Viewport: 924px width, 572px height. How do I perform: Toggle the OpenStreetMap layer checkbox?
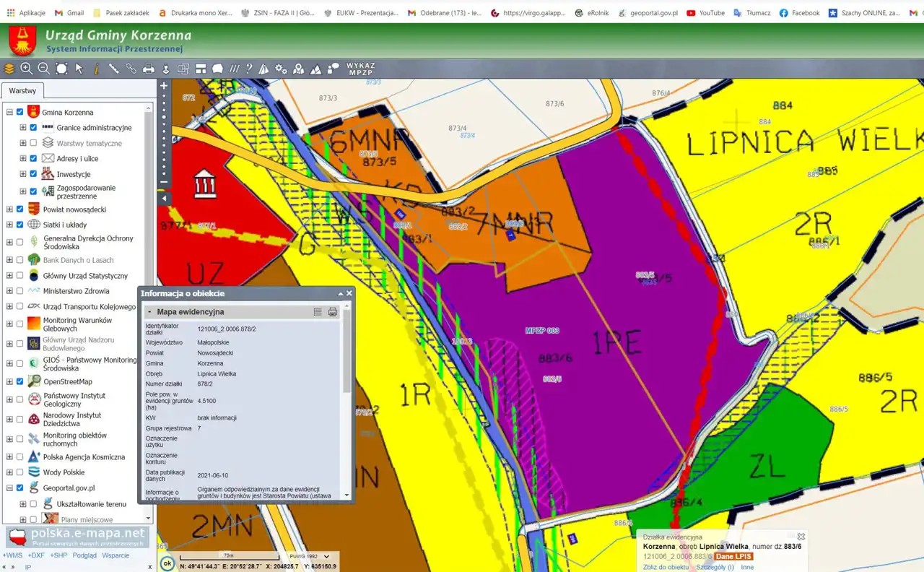19,381
